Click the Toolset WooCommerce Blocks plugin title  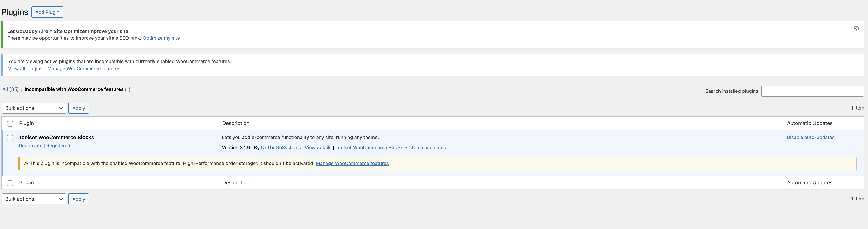pos(56,138)
